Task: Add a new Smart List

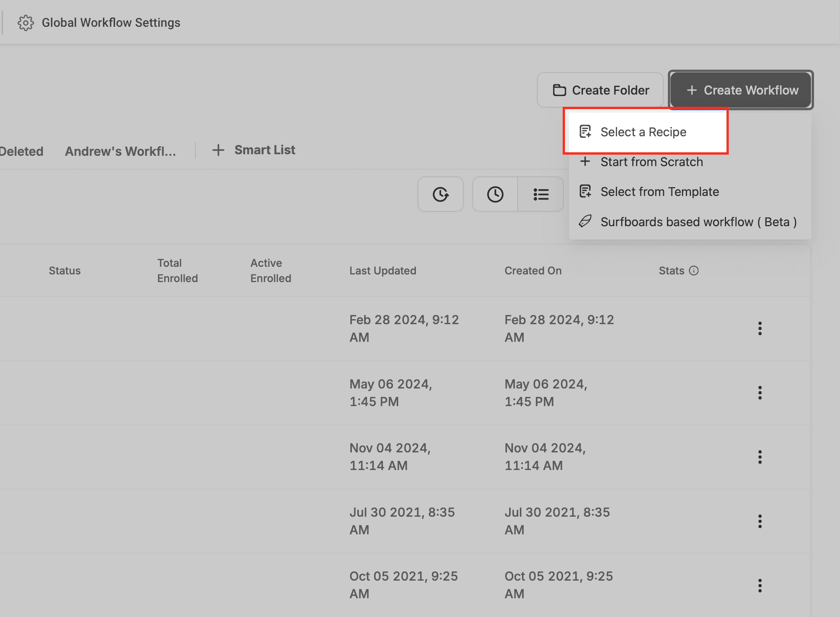Action: (x=254, y=150)
